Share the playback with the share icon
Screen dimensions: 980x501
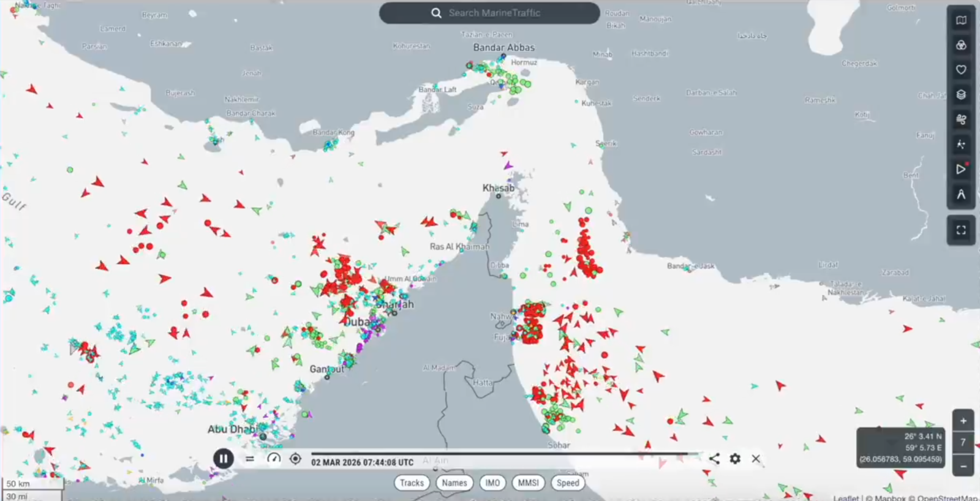pos(714,458)
